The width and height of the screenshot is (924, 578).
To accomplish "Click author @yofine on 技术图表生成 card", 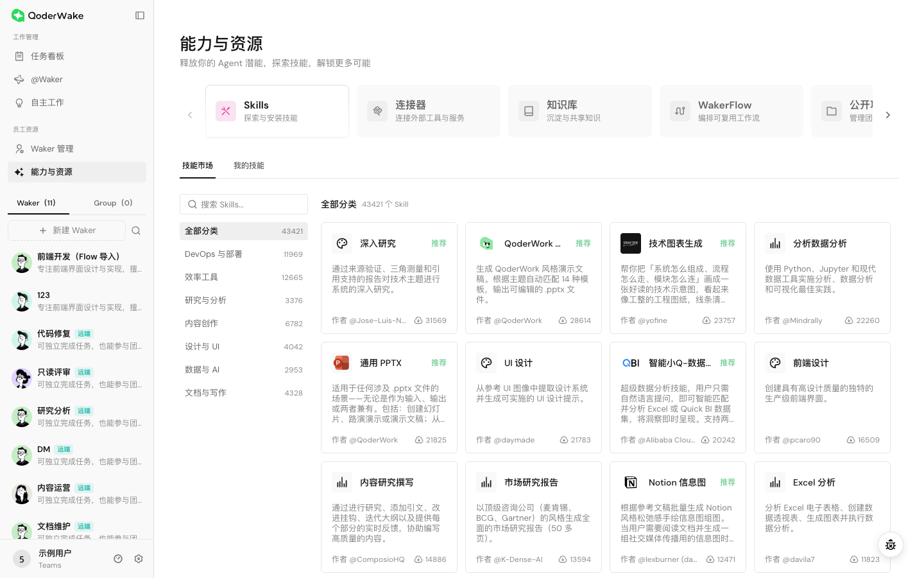I will click(x=644, y=320).
